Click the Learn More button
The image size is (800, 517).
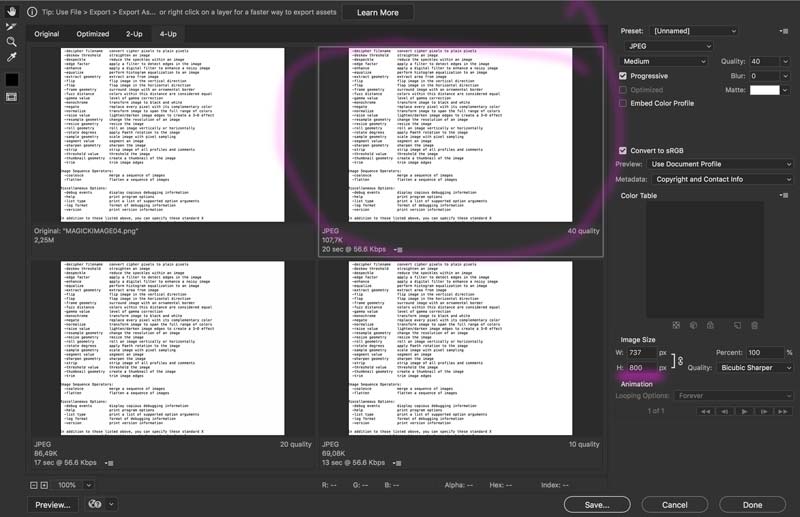click(x=378, y=12)
